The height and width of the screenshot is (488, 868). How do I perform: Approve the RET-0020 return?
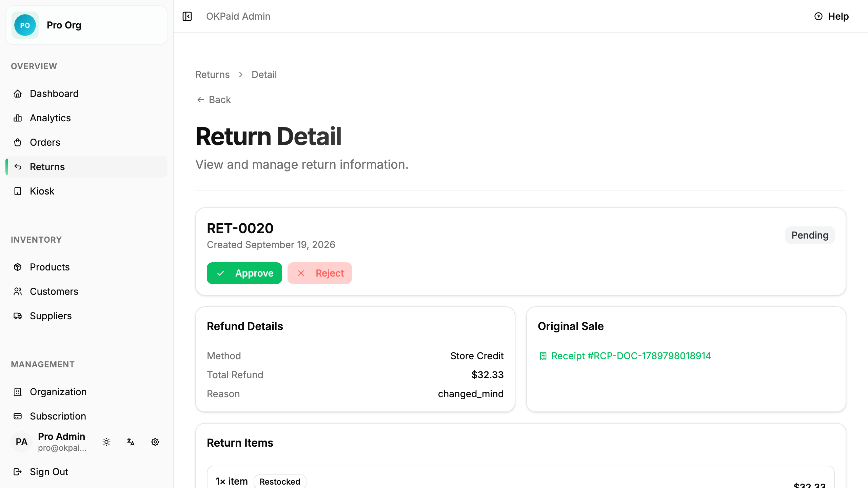(244, 273)
